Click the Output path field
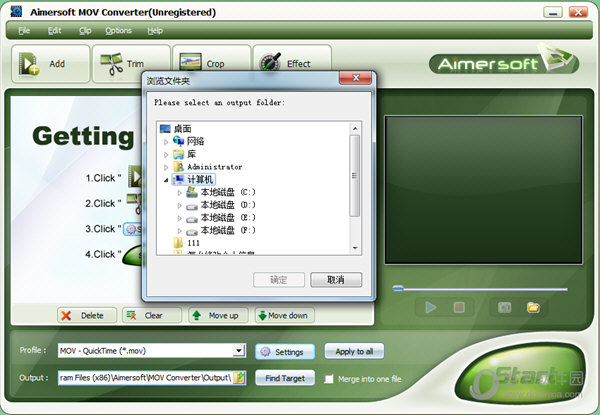600x415 pixels. click(x=145, y=378)
